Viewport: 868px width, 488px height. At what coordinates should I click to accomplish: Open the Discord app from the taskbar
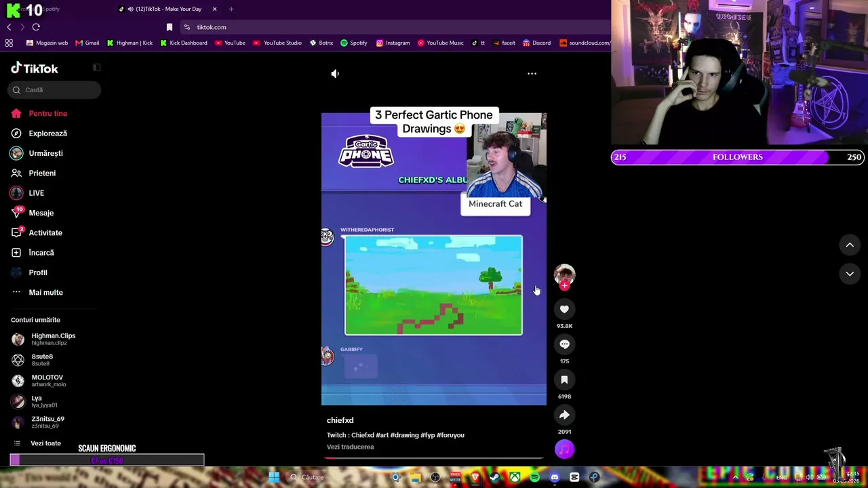click(x=555, y=477)
